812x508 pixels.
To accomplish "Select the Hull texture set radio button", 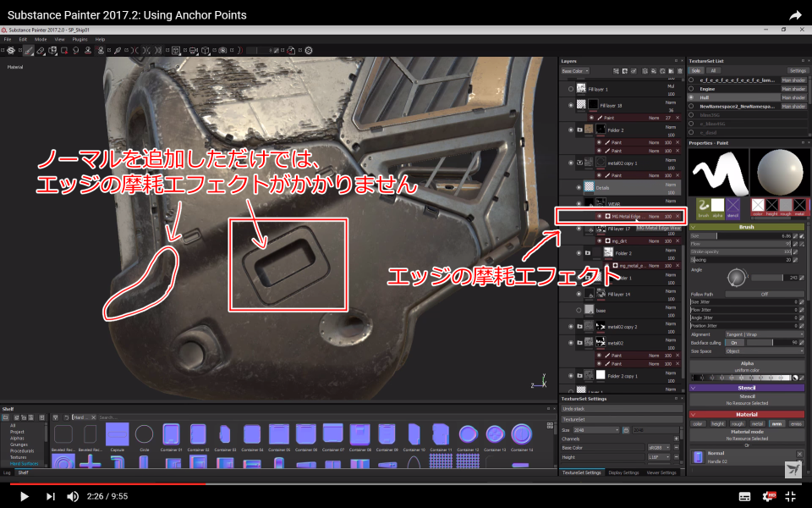I will pyautogui.click(x=691, y=97).
